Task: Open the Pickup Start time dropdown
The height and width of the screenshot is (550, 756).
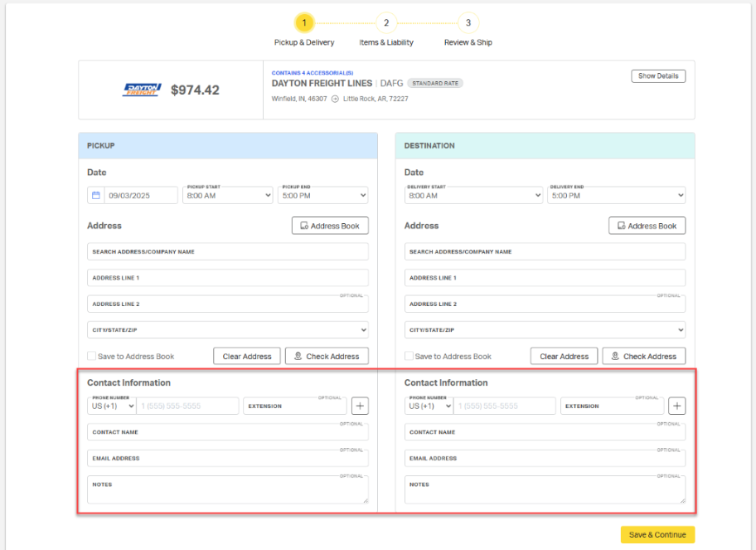Action: [227, 196]
